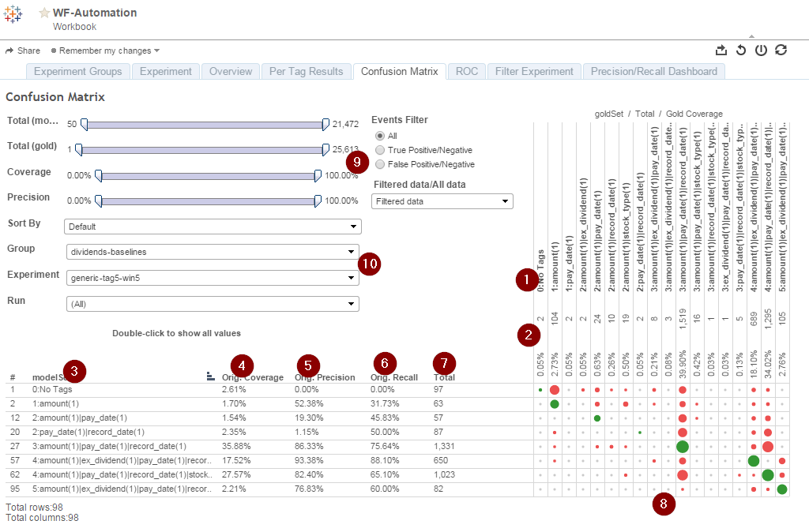Select True Positive/Negative radio option
The width and height of the screenshot is (809, 532).
tap(380, 150)
